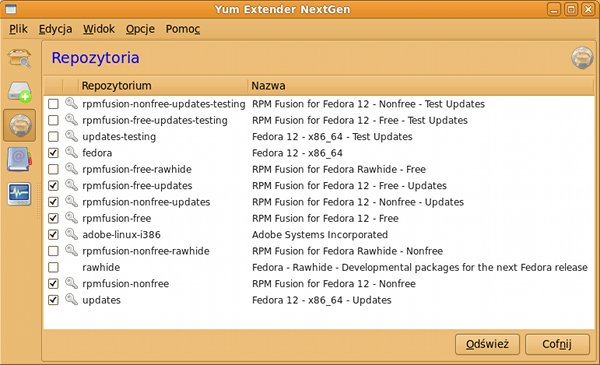Click magnifier icon for rpmfusion-nonfree-rawhide
The width and height of the screenshot is (600, 365).
tap(71, 251)
